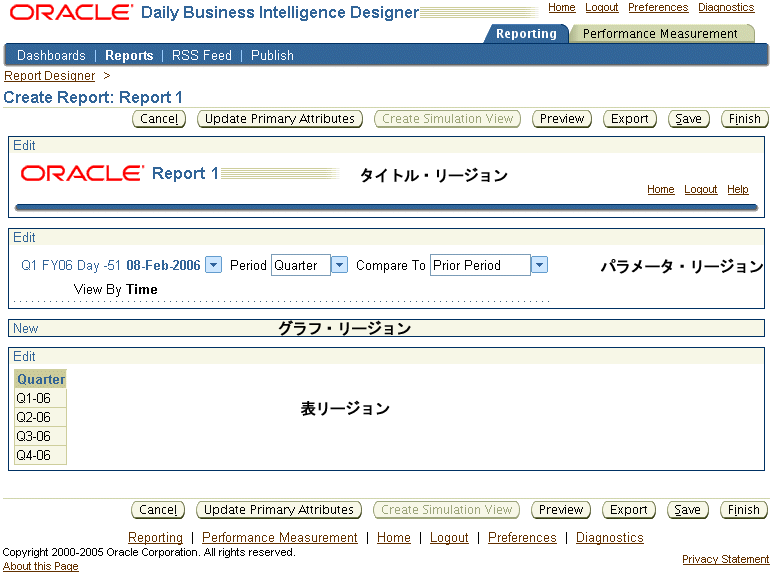Click the Reporting footer link
Screen dimensions: 773x575
point(155,538)
